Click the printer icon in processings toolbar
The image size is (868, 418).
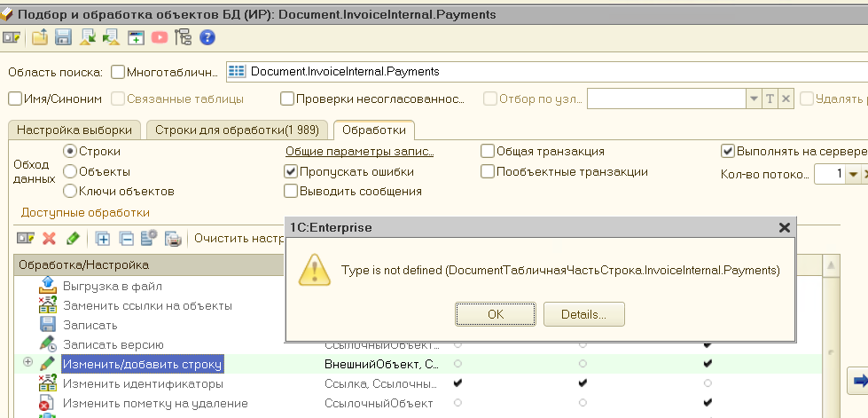click(173, 238)
